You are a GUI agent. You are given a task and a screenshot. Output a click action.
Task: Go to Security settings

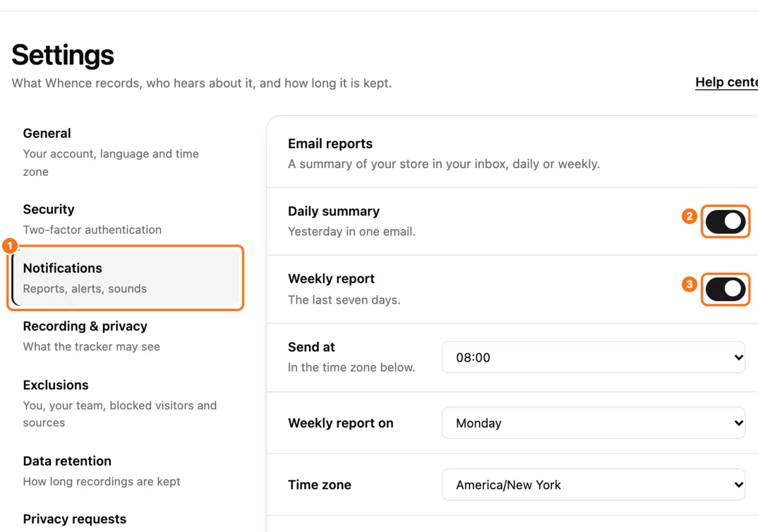[x=126, y=220]
